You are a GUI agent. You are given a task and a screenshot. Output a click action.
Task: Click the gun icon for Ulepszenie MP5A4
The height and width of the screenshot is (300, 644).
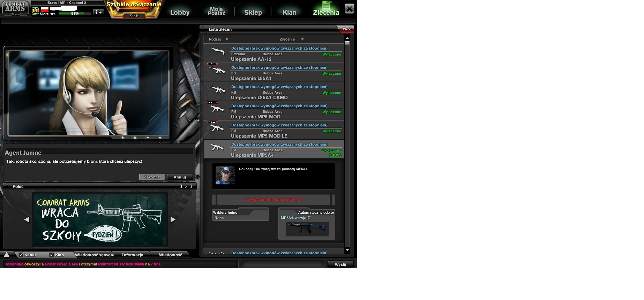point(217,147)
